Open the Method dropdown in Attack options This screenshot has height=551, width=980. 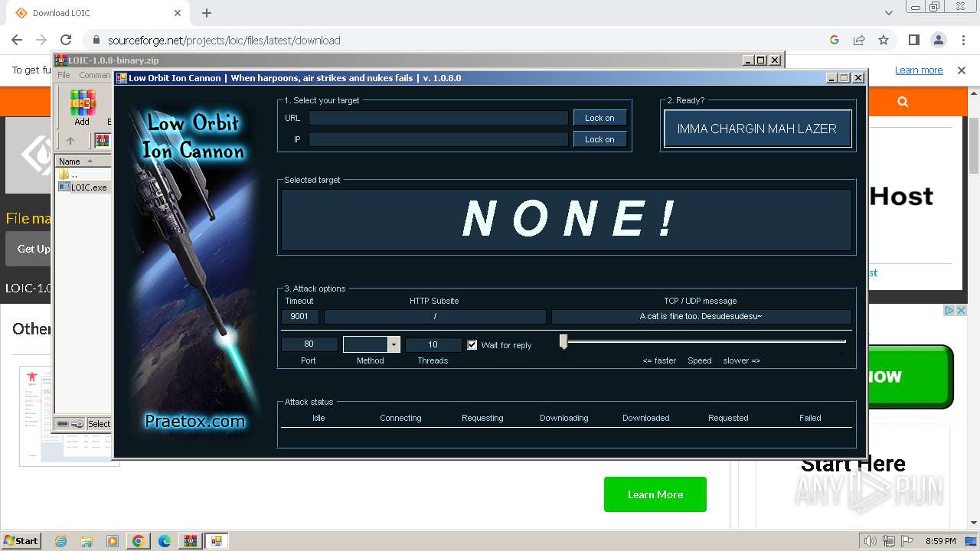coord(394,344)
